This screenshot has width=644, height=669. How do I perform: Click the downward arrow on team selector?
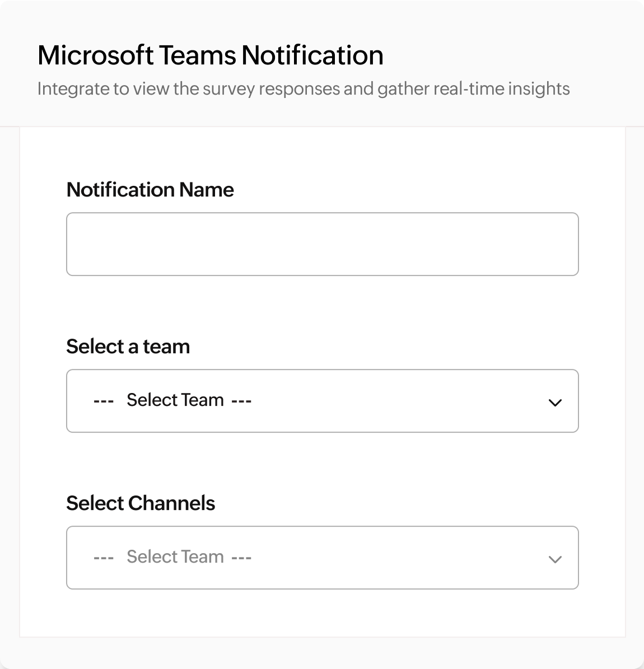tap(556, 401)
